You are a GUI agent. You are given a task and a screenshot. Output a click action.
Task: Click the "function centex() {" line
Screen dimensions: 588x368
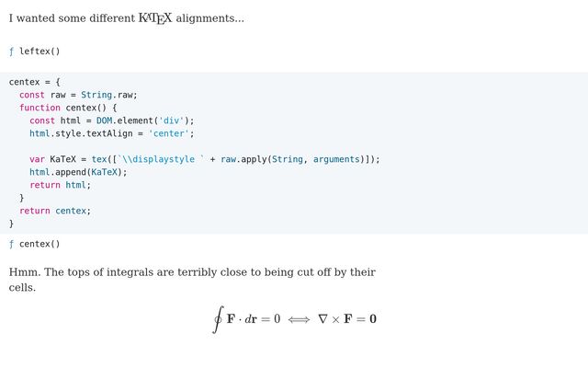[x=68, y=108]
